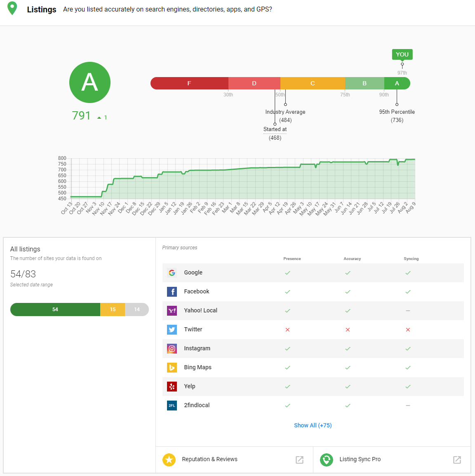
Task: Click Google's Presence checkmark
Action: pyautogui.click(x=288, y=273)
